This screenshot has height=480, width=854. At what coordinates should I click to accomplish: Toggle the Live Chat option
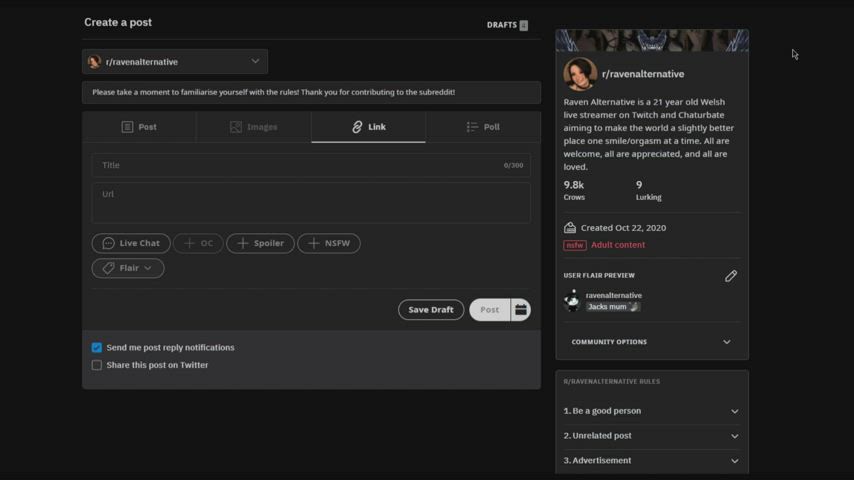click(x=131, y=244)
